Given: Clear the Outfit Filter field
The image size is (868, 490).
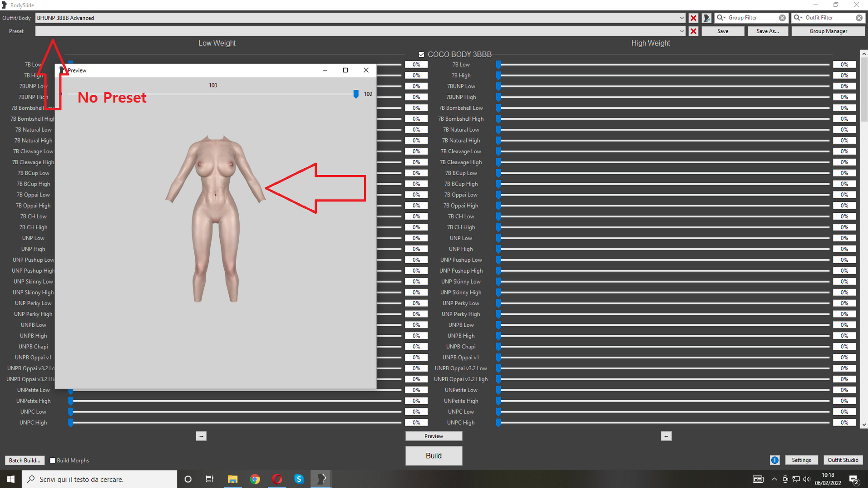Looking at the screenshot, I should coord(859,18).
